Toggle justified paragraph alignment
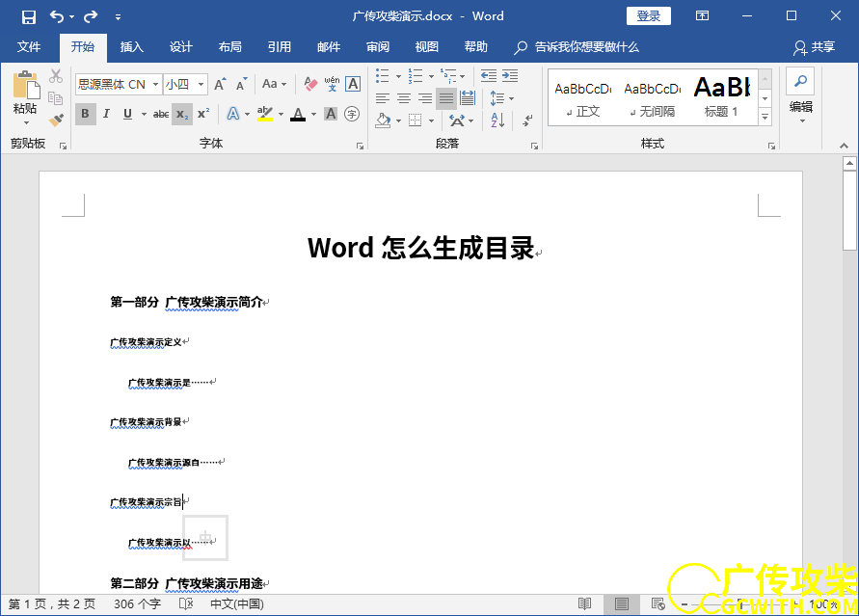This screenshot has height=616, width=859. click(446, 98)
